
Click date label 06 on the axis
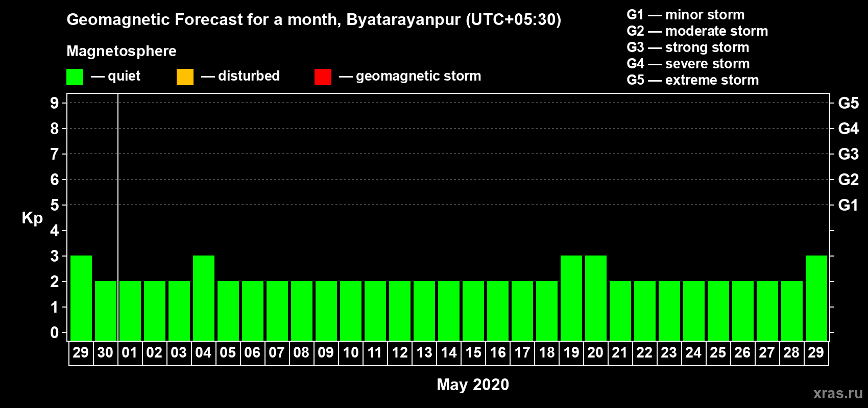pyautogui.click(x=252, y=353)
